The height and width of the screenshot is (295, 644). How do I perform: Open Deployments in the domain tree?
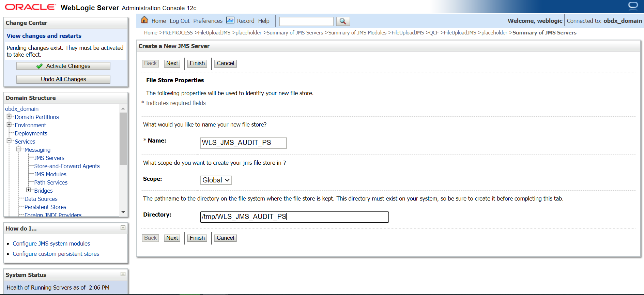[x=31, y=133]
